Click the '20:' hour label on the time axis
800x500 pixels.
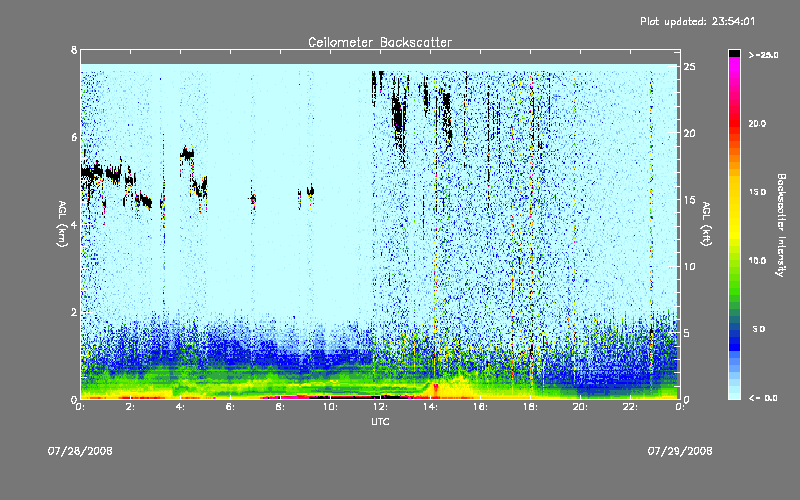pos(580,407)
